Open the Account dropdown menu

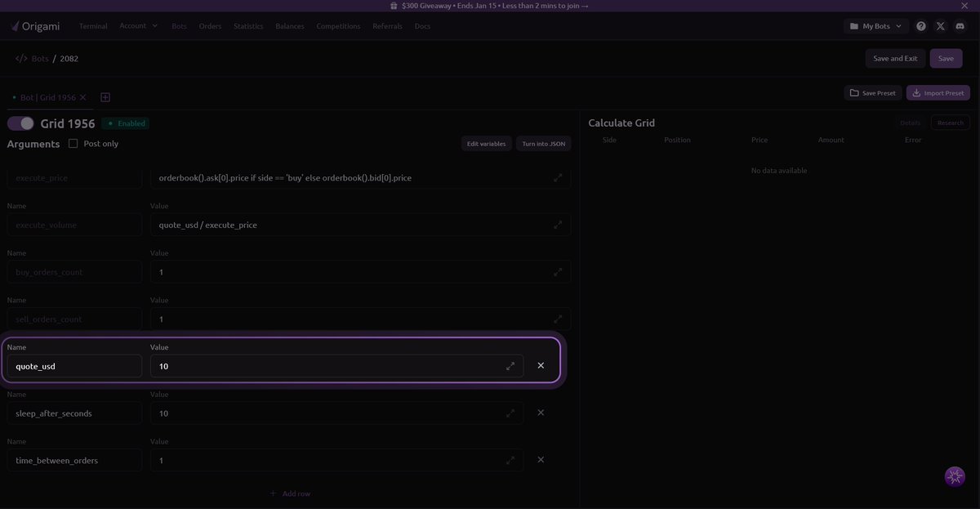[x=139, y=26]
